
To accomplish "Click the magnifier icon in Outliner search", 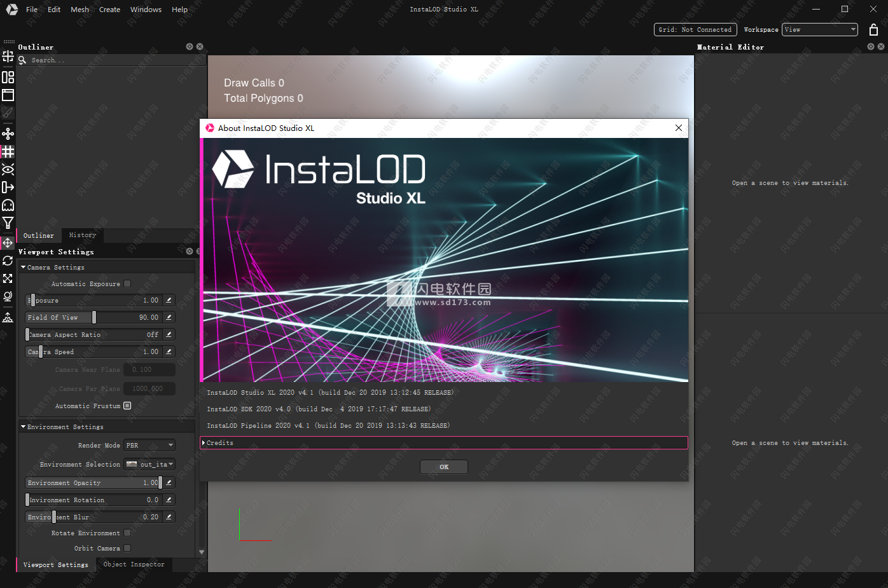I will click(x=22, y=60).
